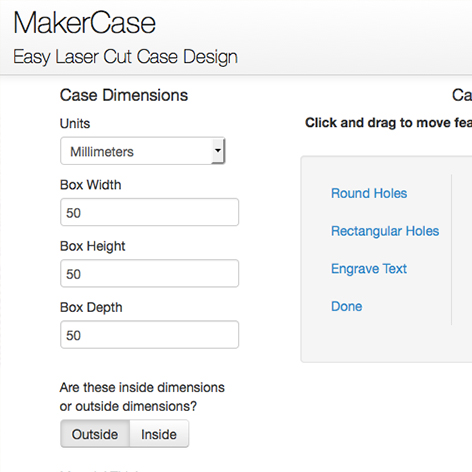Focus the Box Width input field
This screenshot has height=472, width=472.
[x=149, y=212]
